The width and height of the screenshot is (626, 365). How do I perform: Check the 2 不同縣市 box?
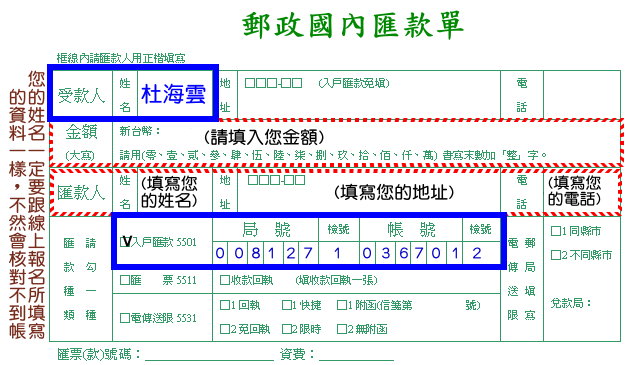(x=555, y=255)
